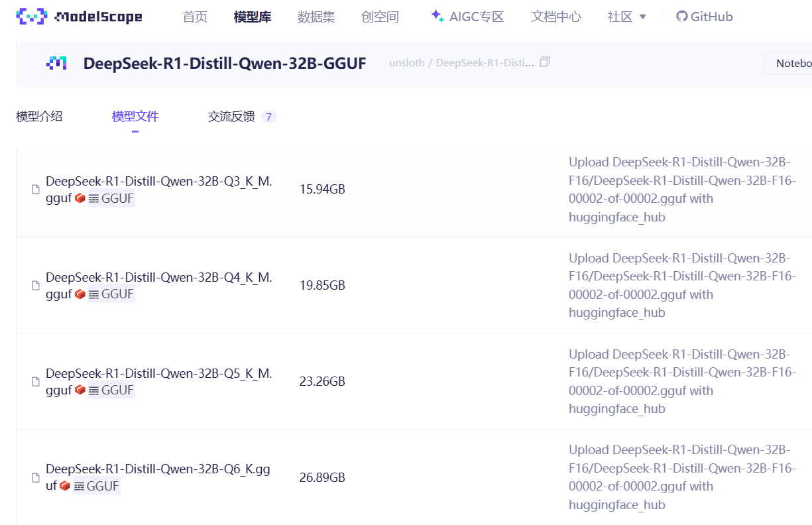The width and height of the screenshot is (812, 525).
Task: Go to 首页 in the top navigation
Action: (195, 17)
